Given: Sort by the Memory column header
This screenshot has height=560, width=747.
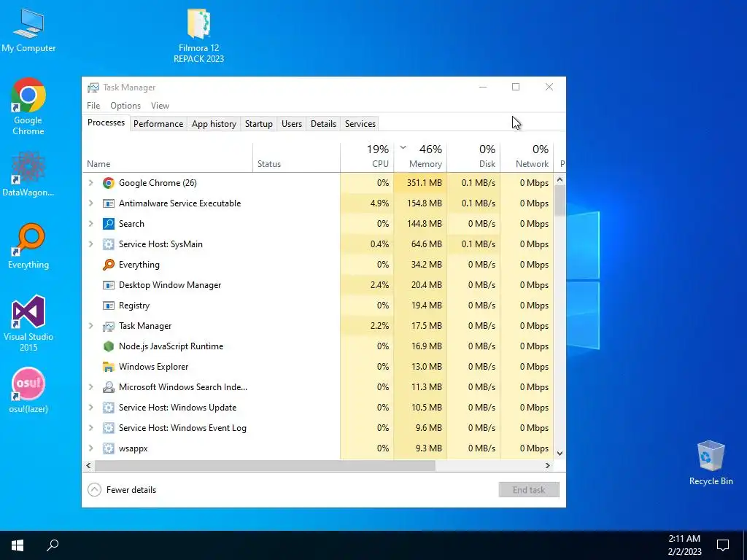Looking at the screenshot, I should pos(420,157).
